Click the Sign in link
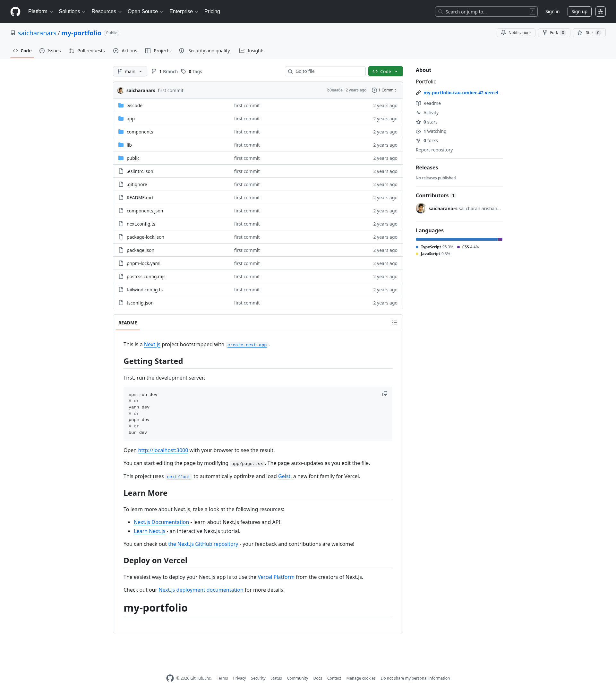The image size is (616, 695). (x=552, y=12)
